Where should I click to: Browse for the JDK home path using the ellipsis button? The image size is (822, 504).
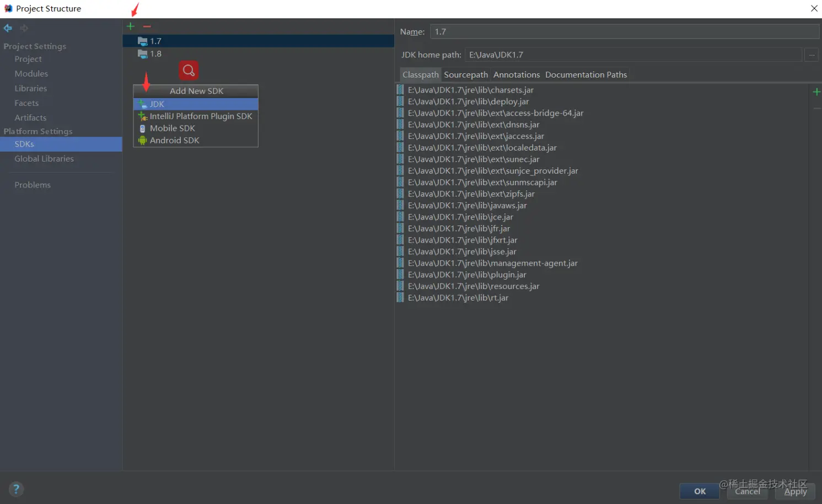pos(812,55)
